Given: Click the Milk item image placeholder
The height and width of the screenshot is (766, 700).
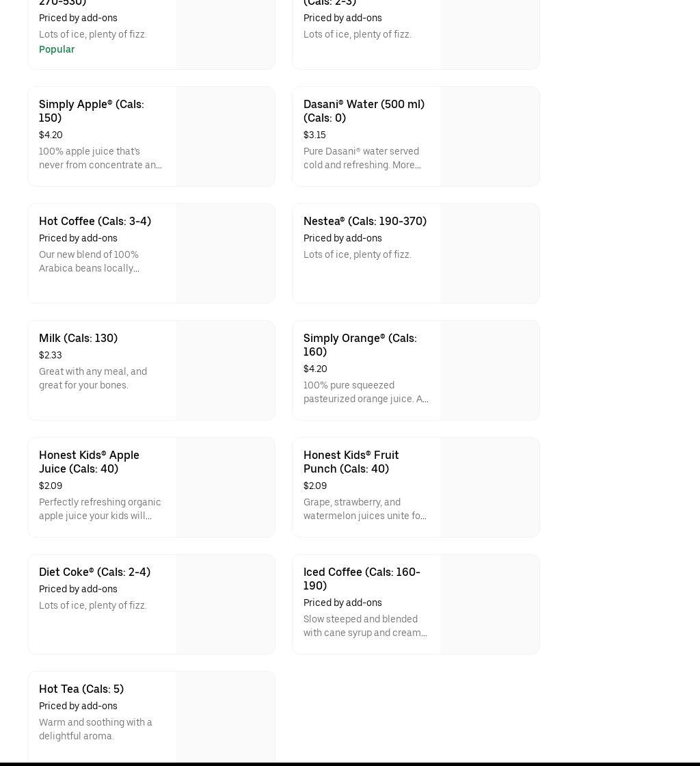Looking at the screenshot, I should point(225,370).
